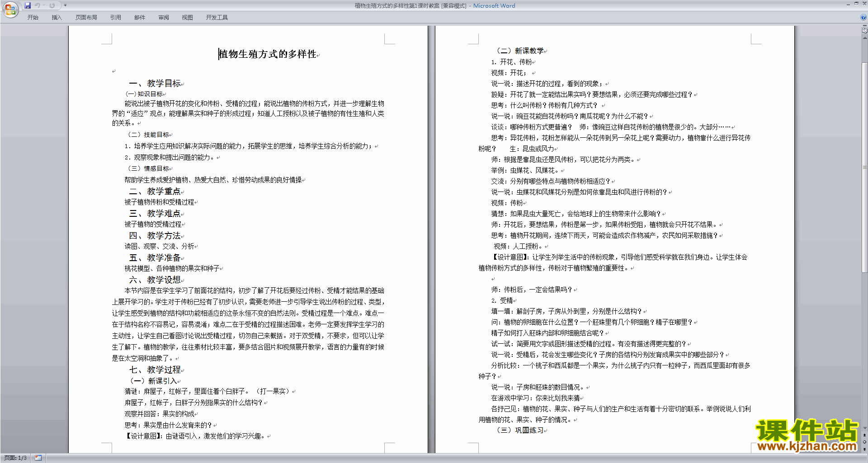Image resolution: width=868 pixels, height=463 pixels.
Task: Click the scrollbar down arrow
Action: coord(865,428)
